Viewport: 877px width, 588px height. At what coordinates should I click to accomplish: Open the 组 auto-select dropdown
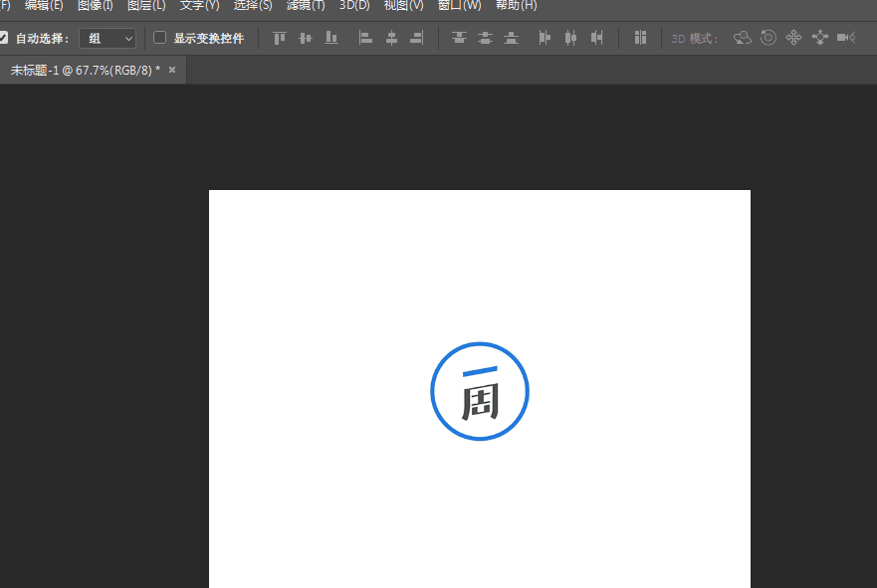tap(108, 38)
